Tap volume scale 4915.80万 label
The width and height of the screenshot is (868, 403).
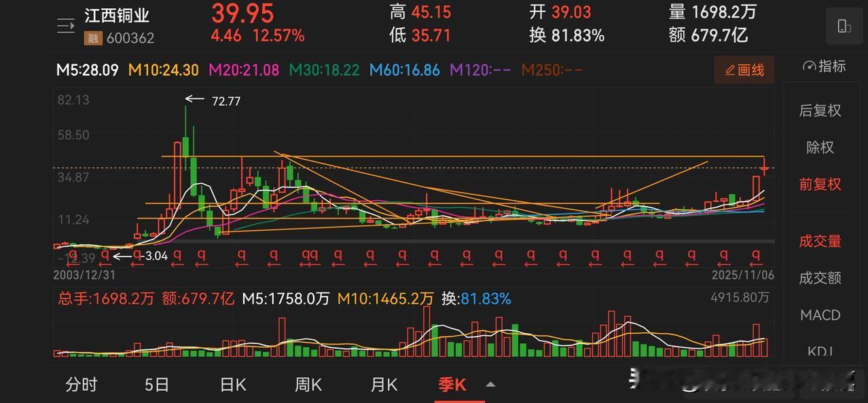[x=740, y=297]
